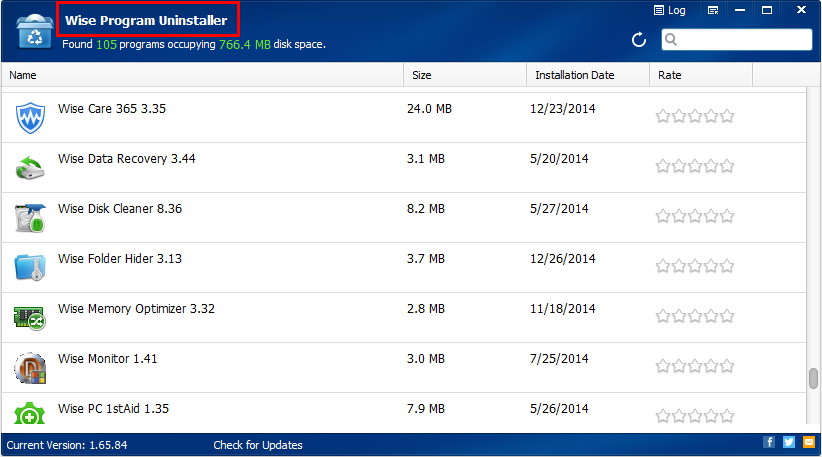Click the magnifier icon in search box

pos(671,39)
